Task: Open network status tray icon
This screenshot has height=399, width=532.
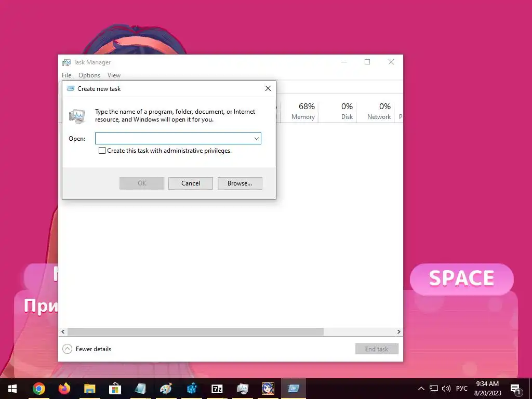Action: 434,389
